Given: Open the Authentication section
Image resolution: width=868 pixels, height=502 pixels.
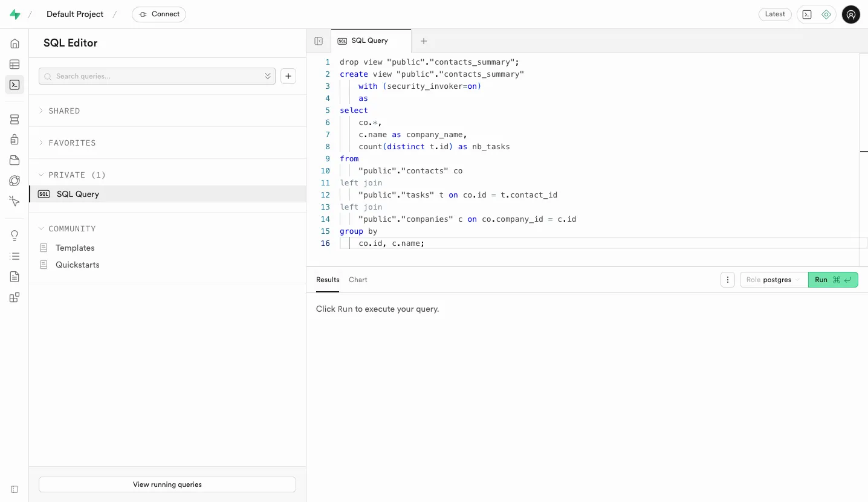Looking at the screenshot, I should (x=15, y=140).
